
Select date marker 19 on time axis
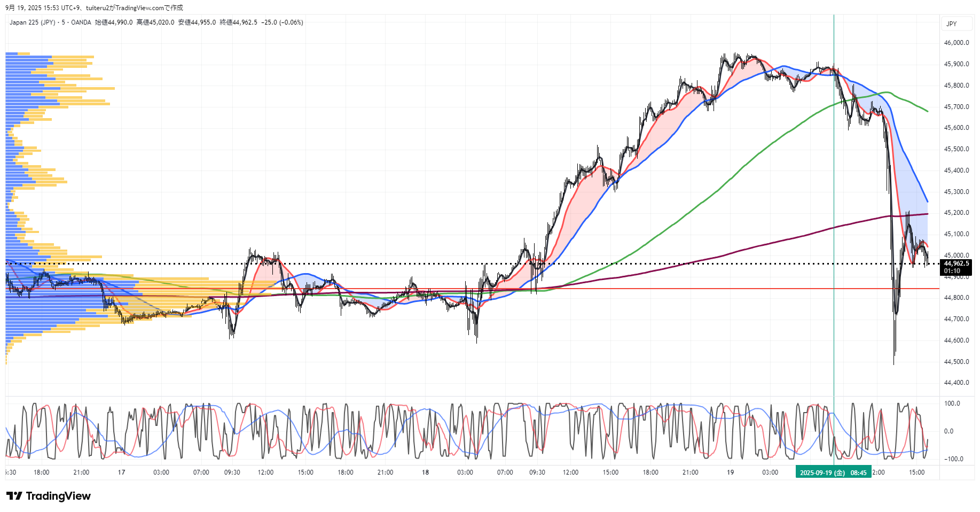(730, 472)
